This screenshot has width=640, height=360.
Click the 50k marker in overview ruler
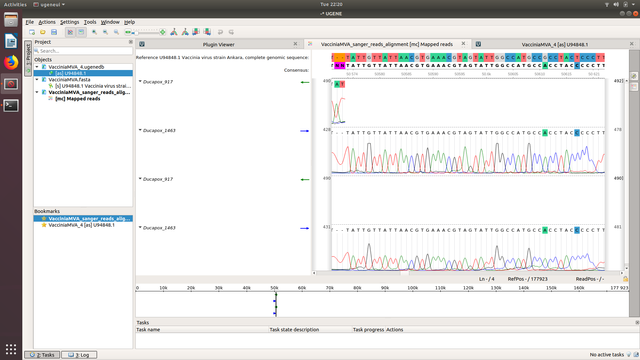pyautogui.click(x=274, y=288)
